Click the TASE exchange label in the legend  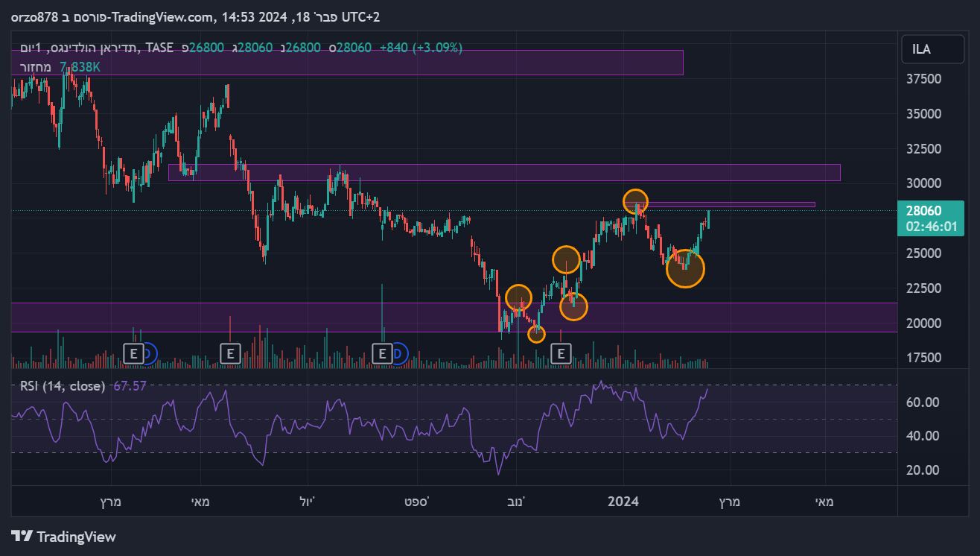(159, 48)
